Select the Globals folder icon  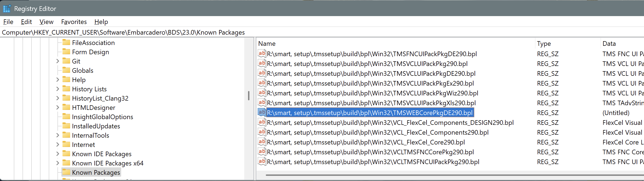coord(66,70)
